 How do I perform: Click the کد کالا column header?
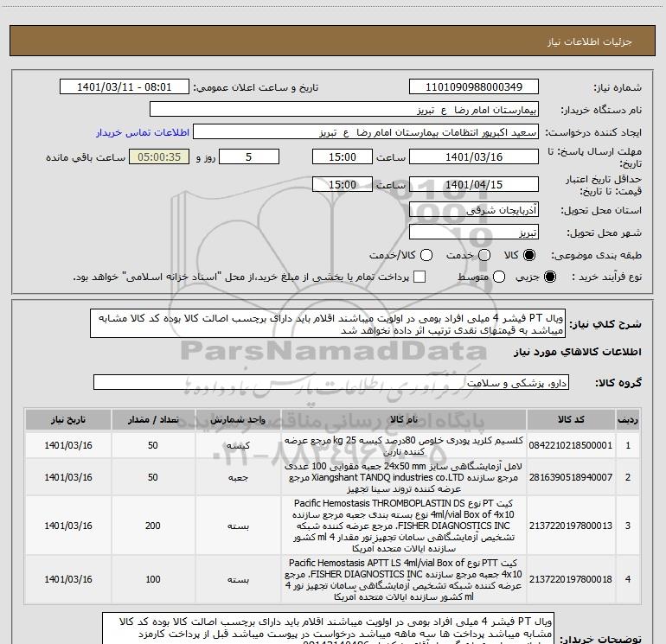click(x=571, y=420)
